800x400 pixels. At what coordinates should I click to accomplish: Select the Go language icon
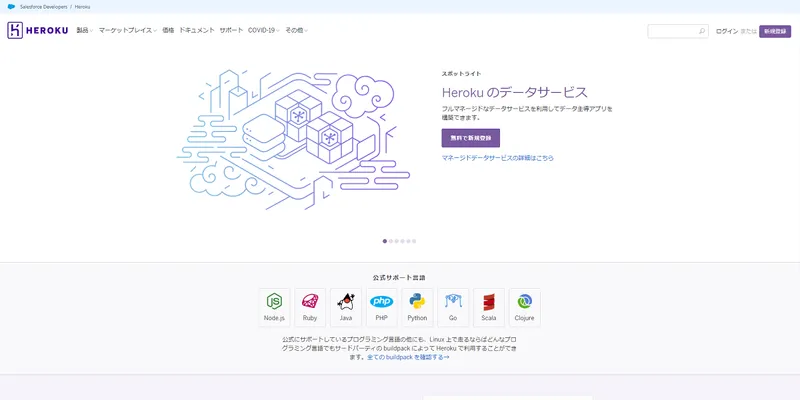pyautogui.click(x=453, y=307)
